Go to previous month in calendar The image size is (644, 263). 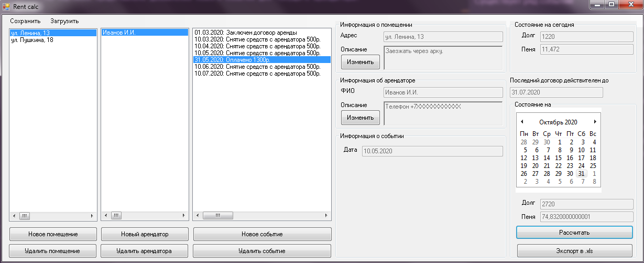pyautogui.click(x=522, y=122)
